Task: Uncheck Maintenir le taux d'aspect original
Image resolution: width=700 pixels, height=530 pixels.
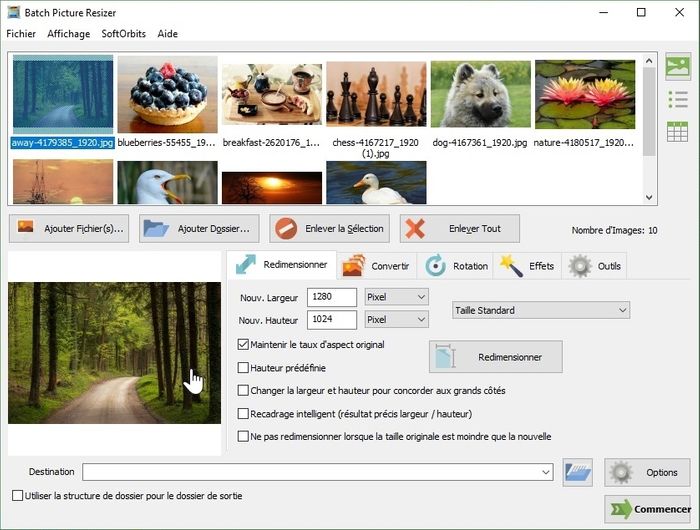Action: [243, 345]
